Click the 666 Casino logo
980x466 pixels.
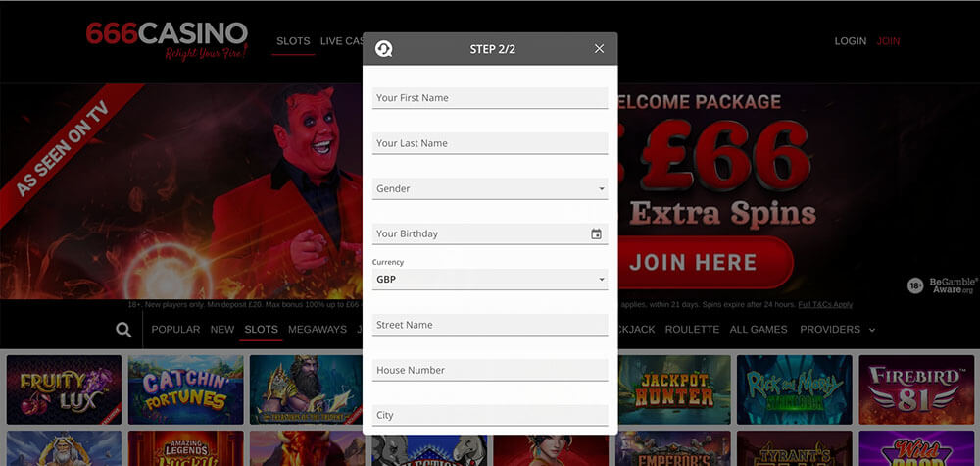point(167,40)
